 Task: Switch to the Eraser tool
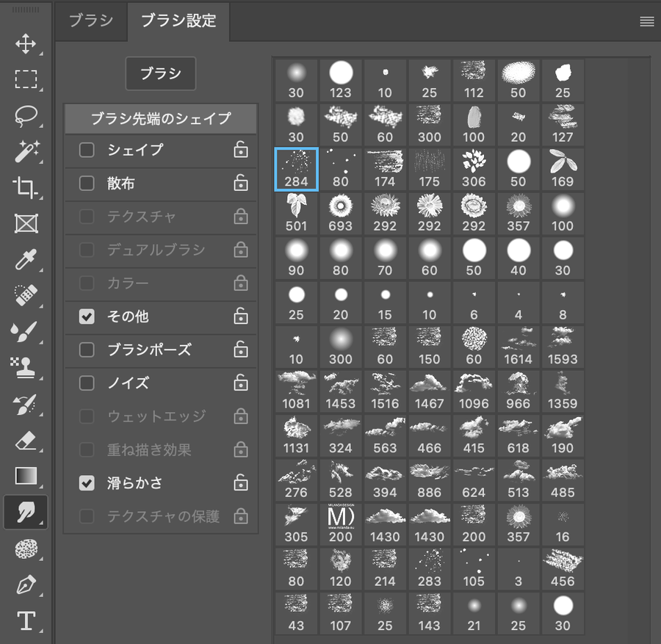point(26,440)
